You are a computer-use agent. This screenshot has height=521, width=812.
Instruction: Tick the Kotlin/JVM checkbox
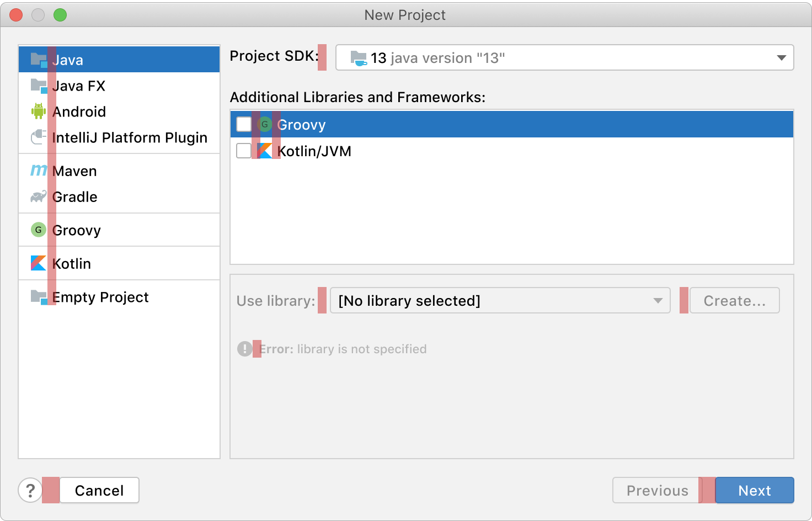tap(244, 151)
